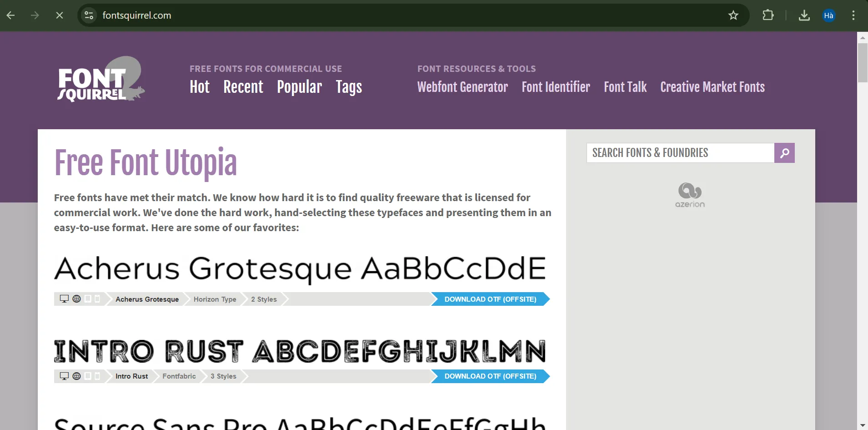This screenshot has width=868, height=430.
Task: Open the browser Downloads icon
Action: [x=804, y=15]
